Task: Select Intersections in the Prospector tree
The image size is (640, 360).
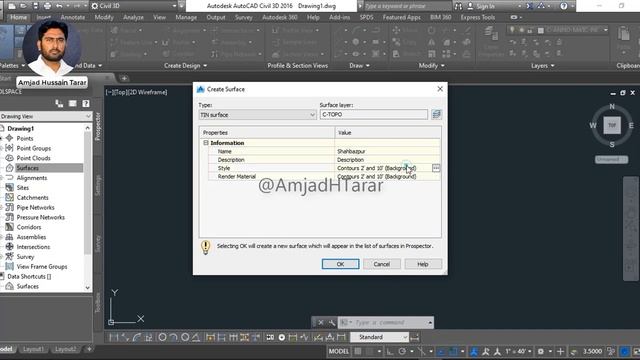Action: 33,247
